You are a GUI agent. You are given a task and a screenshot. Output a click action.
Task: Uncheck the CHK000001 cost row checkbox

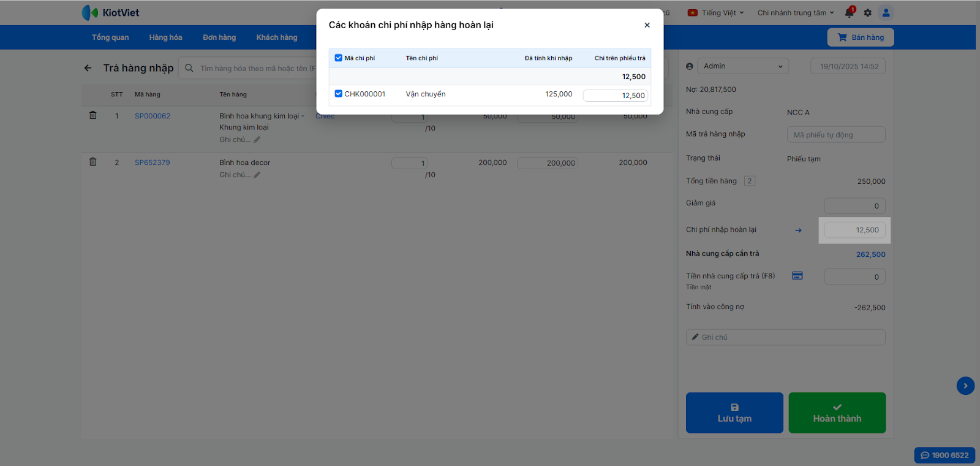click(339, 94)
